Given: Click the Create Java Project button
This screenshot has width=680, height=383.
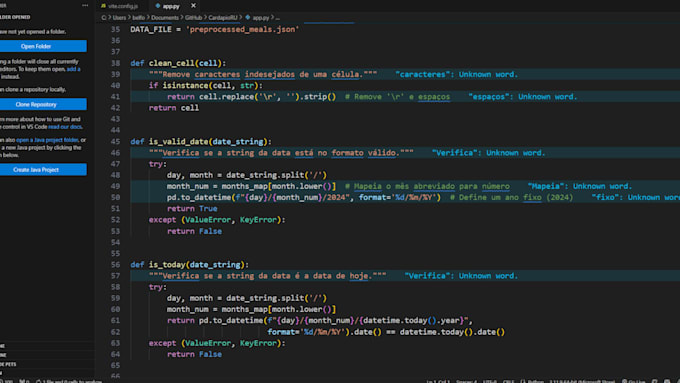Looking at the screenshot, I should pyautogui.click(x=36, y=170).
